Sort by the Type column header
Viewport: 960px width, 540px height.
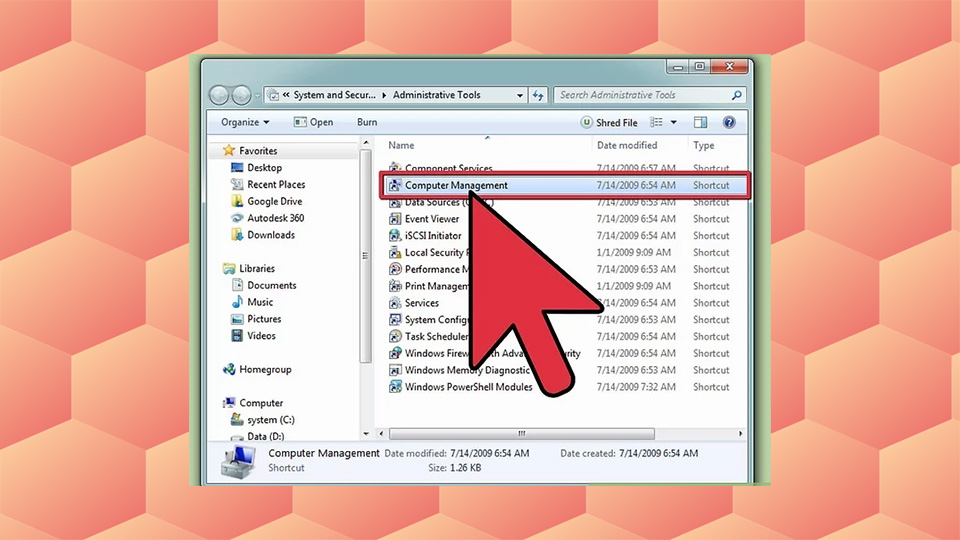coord(703,145)
